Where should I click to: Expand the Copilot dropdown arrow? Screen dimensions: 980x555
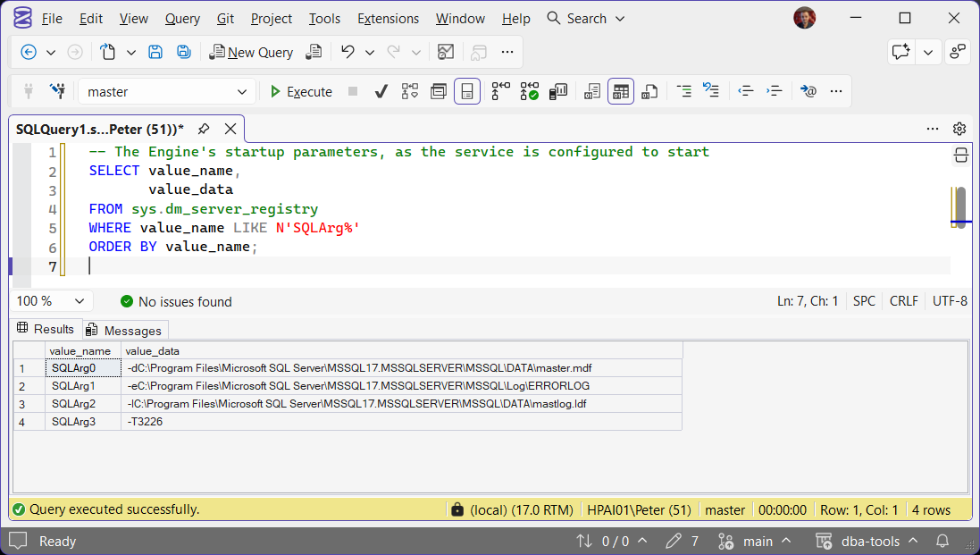point(928,53)
